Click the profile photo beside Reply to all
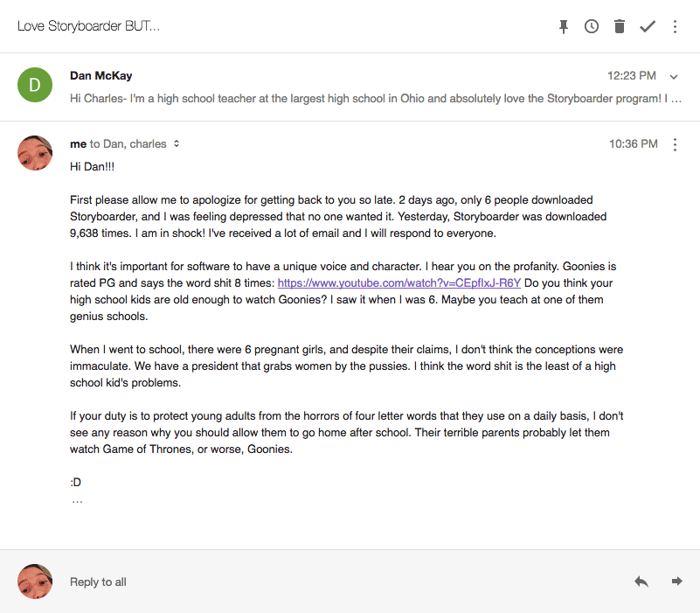 point(35,582)
